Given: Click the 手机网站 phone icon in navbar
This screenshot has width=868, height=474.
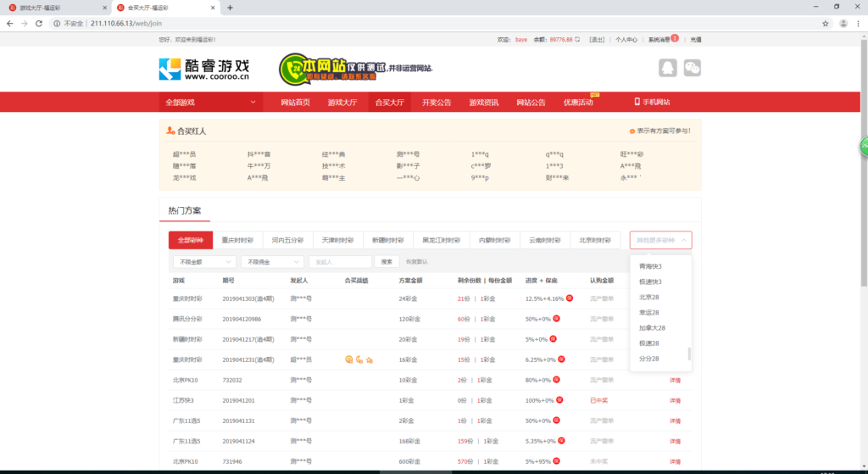Looking at the screenshot, I should coord(637,102).
